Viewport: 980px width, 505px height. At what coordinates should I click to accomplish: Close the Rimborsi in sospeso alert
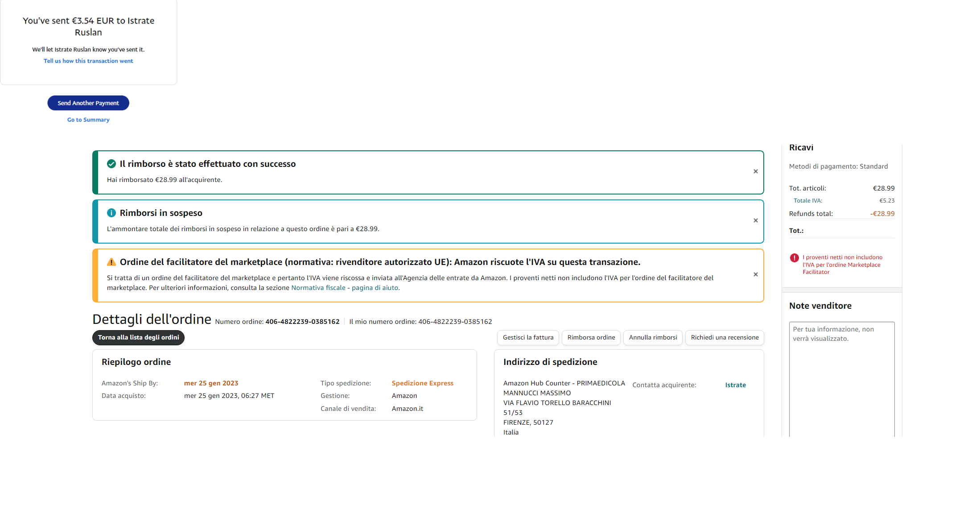click(755, 221)
